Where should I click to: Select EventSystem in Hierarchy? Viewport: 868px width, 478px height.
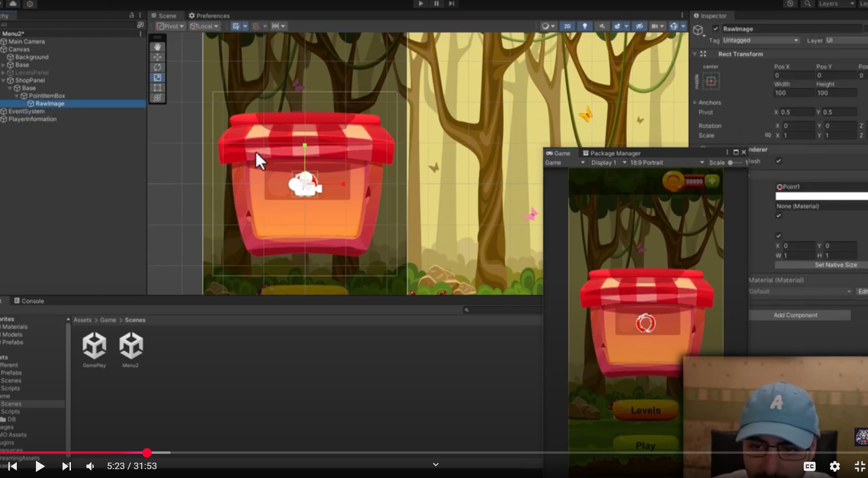click(x=26, y=111)
